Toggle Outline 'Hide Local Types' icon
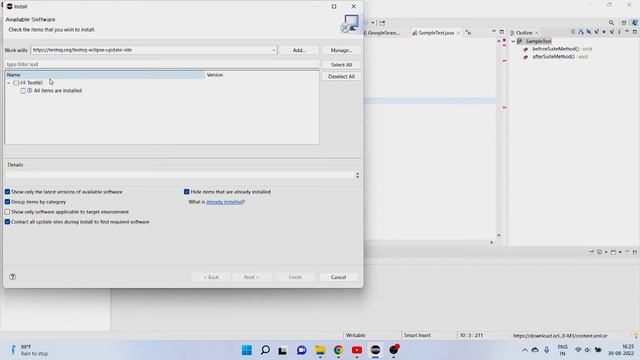Image resolution: width=640 pixels, height=360 pixels. point(612,32)
